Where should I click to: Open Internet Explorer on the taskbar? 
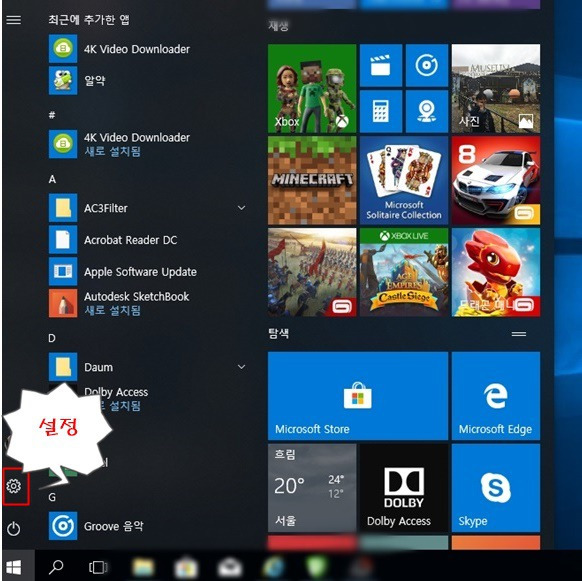[274, 567]
